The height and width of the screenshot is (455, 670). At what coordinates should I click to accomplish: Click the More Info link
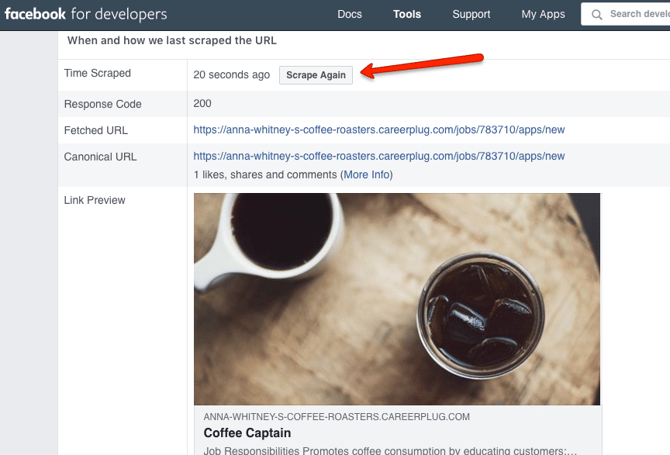[x=367, y=175]
